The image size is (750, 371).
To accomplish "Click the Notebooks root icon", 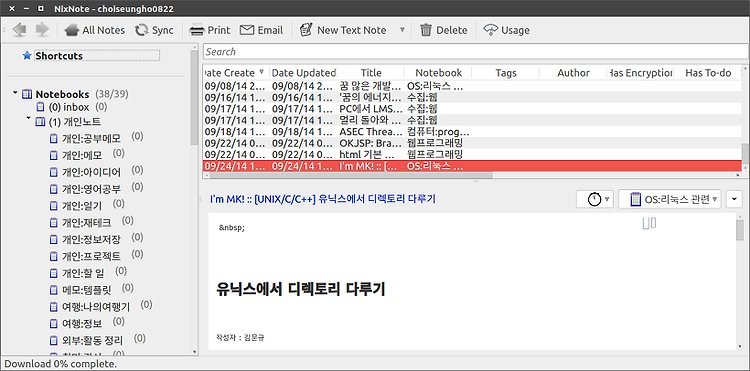I will click(27, 94).
